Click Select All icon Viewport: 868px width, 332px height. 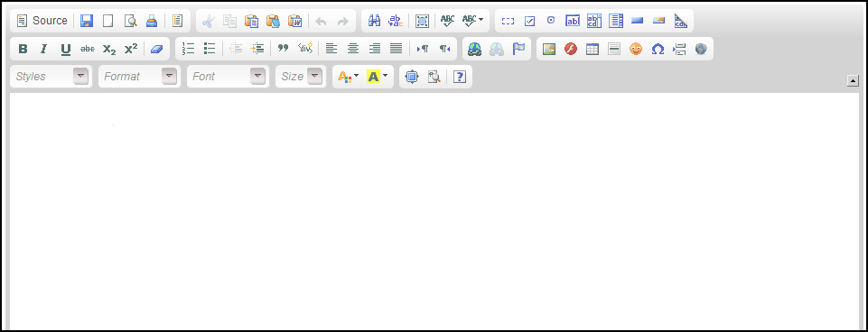(x=423, y=21)
